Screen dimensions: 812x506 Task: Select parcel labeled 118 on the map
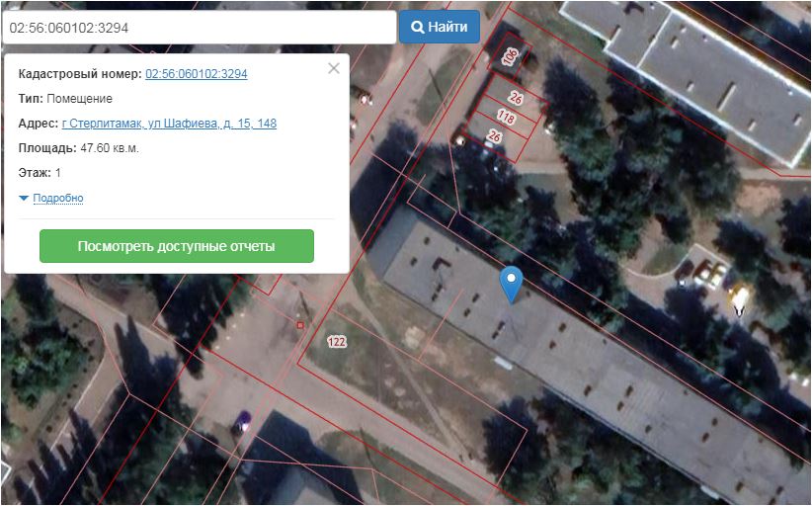click(x=506, y=118)
